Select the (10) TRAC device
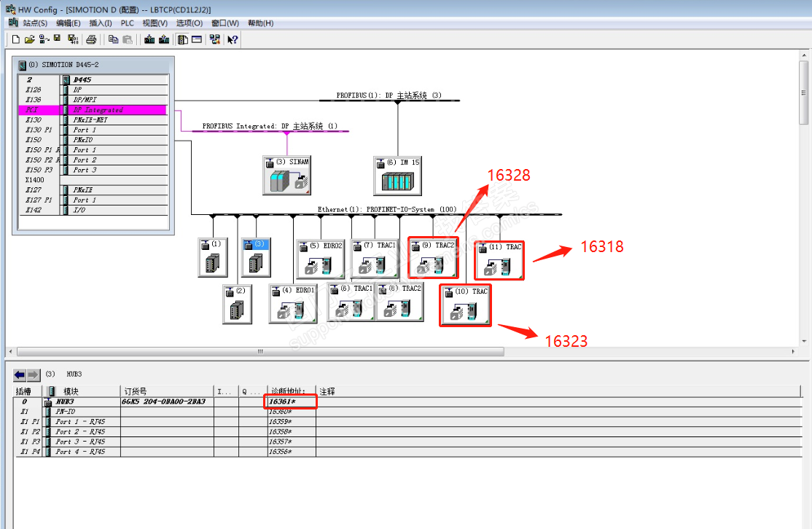 tap(466, 305)
